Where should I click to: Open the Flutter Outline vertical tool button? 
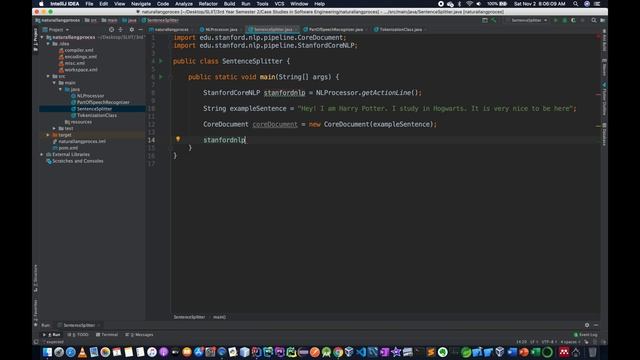tap(604, 99)
